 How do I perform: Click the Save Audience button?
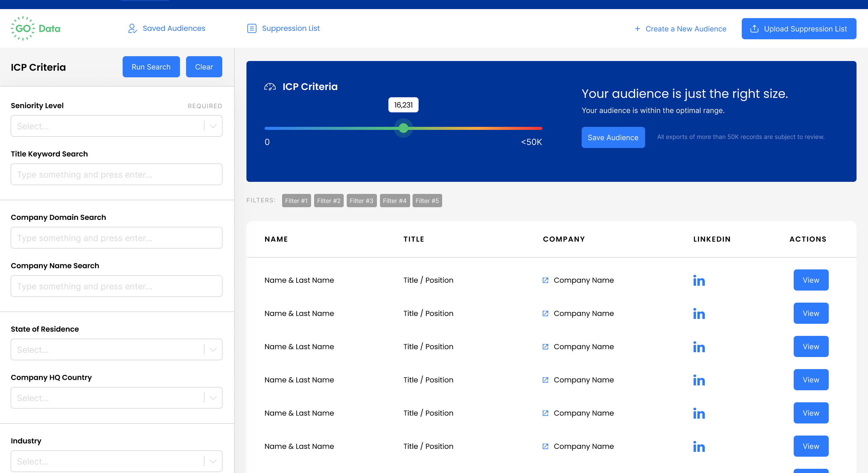[x=613, y=137]
